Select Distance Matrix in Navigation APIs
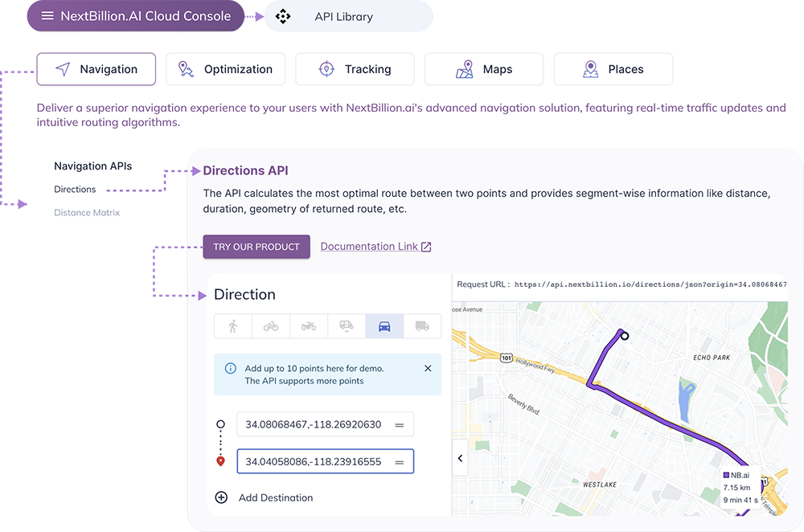This screenshot has width=804, height=532. click(x=87, y=213)
